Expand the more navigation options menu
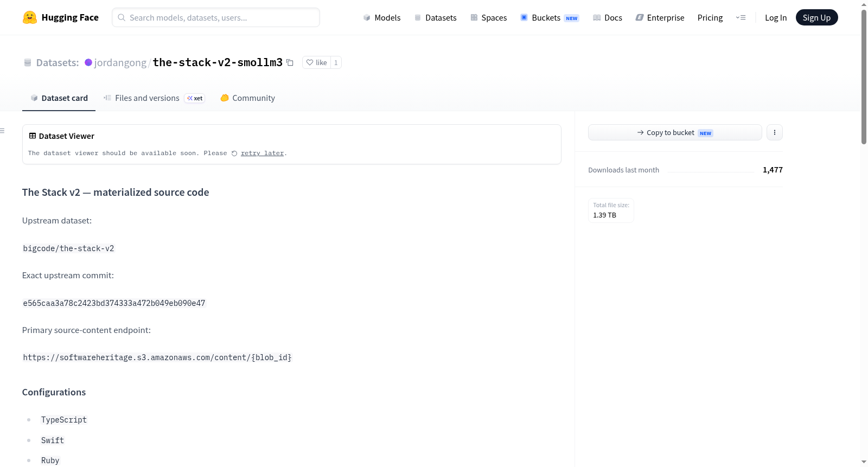The image size is (868, 467). click(741, 17)
